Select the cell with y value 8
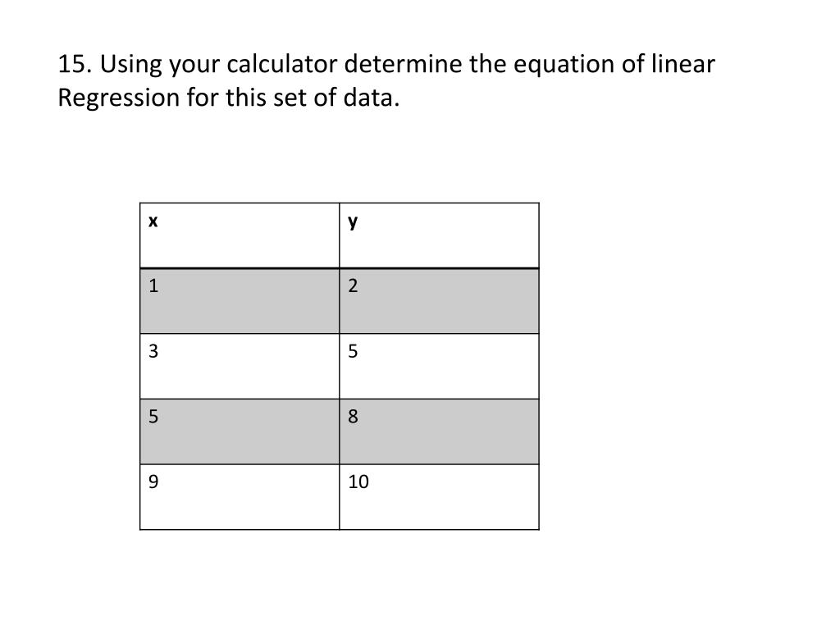This screenshot has width=840, height=630. click(440, 431)
